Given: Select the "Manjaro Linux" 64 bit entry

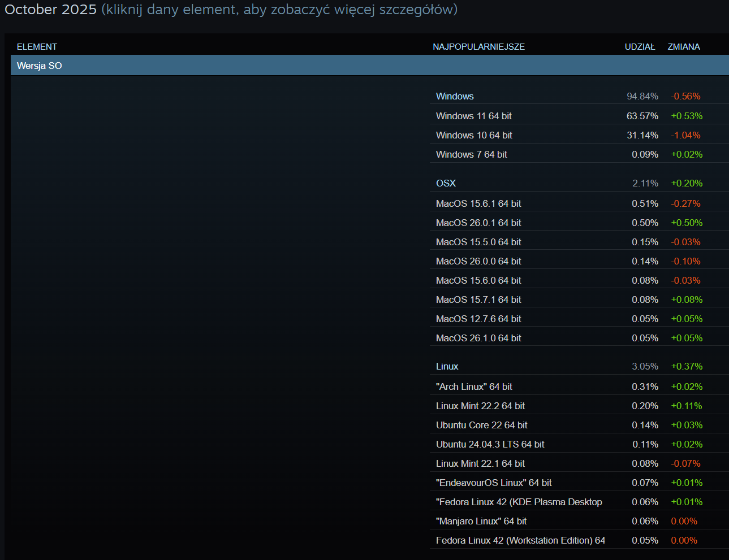Looking at the screenshot, I should click(481, 521).
